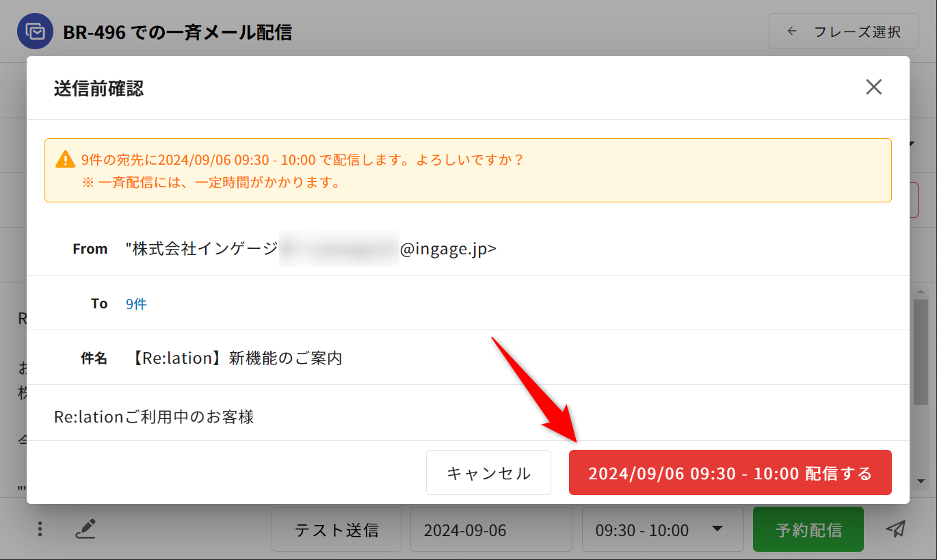The image size is (937, 560).
Task: Click the vertical scrollbar thumb on the right
Action: (921, 352)
